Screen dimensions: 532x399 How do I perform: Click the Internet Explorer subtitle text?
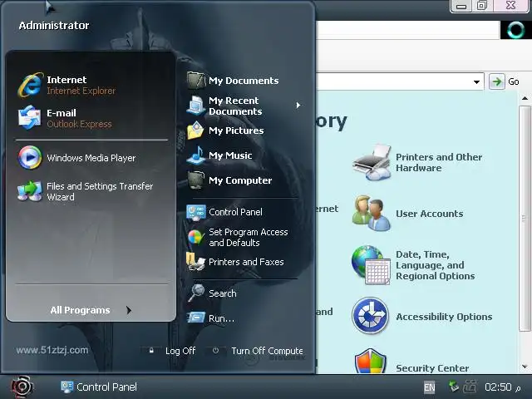81,91
